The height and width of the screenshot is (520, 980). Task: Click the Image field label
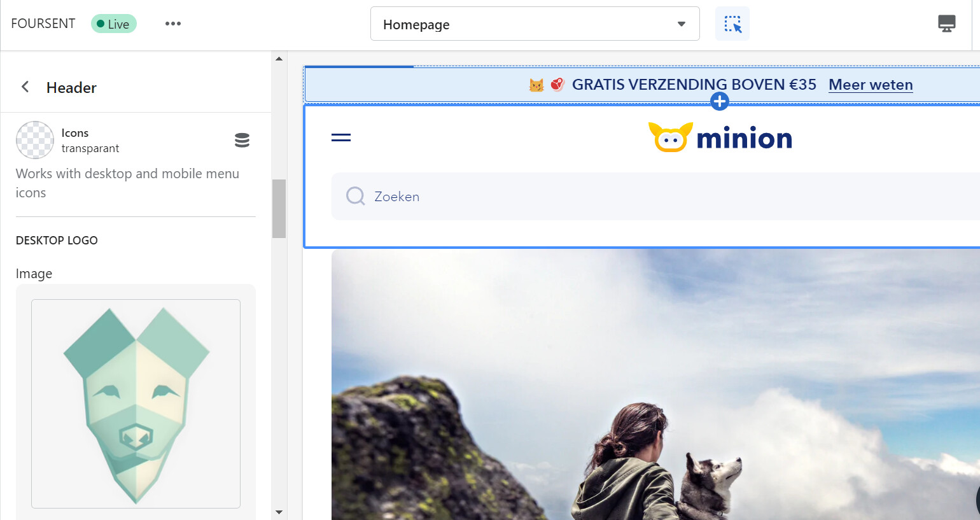34,274
